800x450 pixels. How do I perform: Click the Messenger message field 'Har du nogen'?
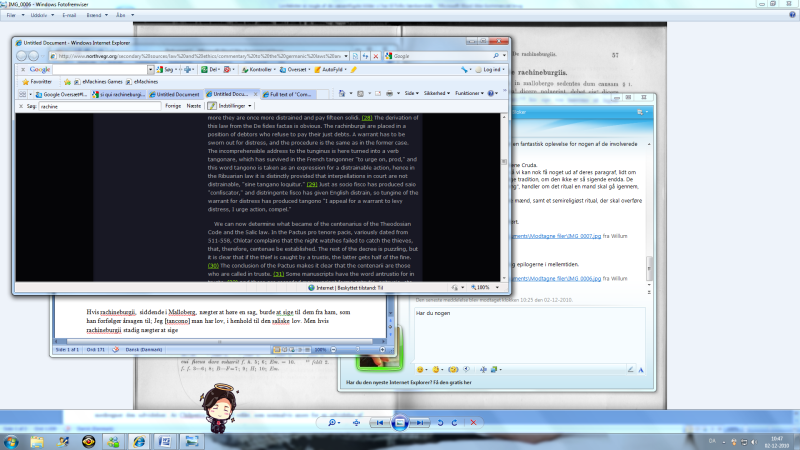tap(530, 334)
